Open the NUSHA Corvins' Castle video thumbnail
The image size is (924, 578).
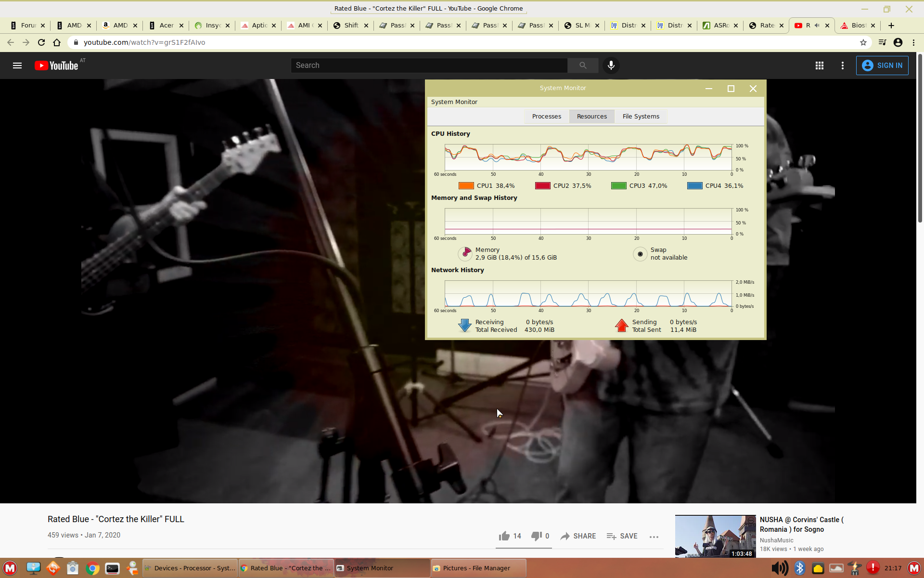(x=715, y=536)
